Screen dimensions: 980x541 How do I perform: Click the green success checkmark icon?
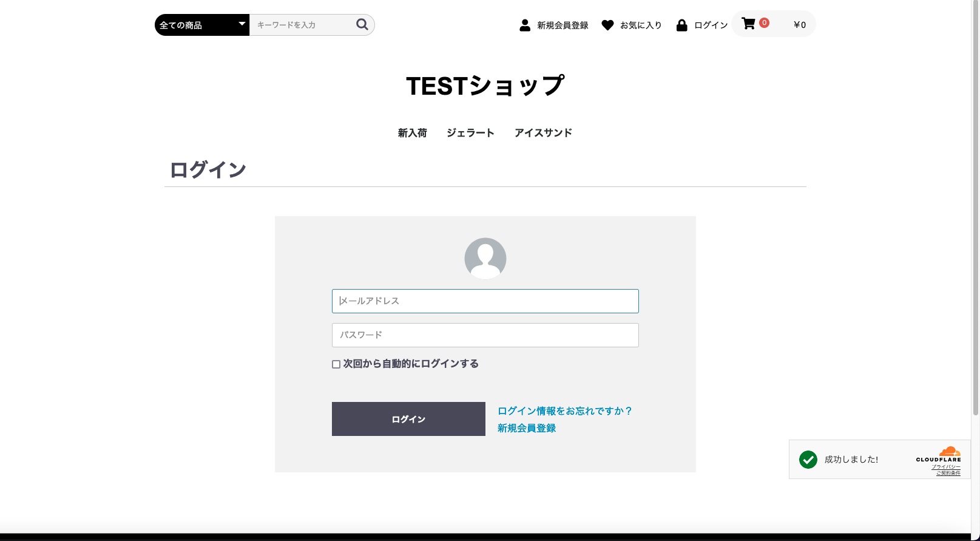(x=808, y=460)
